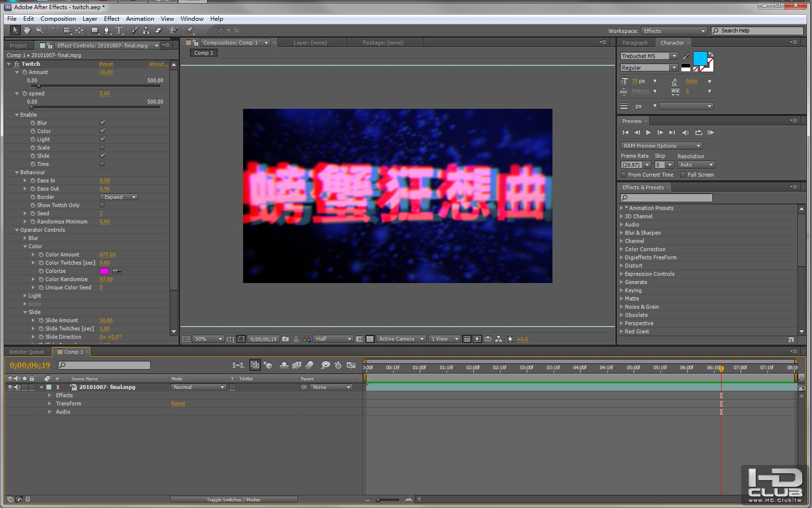Open the Border Expand dropdown
This screenshot has height=508, width=812.
coord(119,197)
